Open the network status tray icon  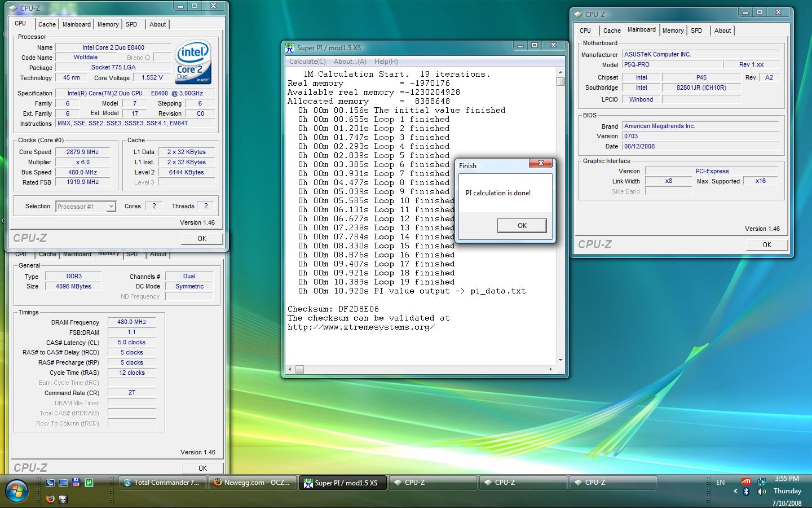click(761, 481)
